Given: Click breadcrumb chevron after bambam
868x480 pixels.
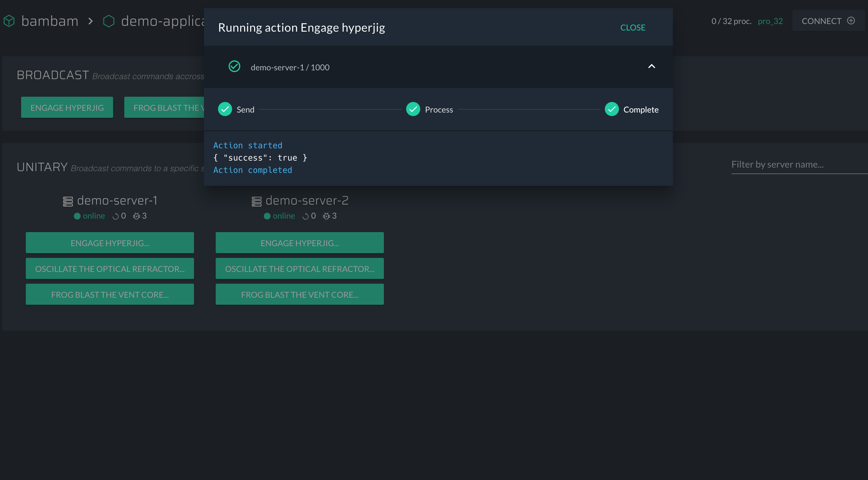Looking at the screenshot, I should (x=90, y=21).
